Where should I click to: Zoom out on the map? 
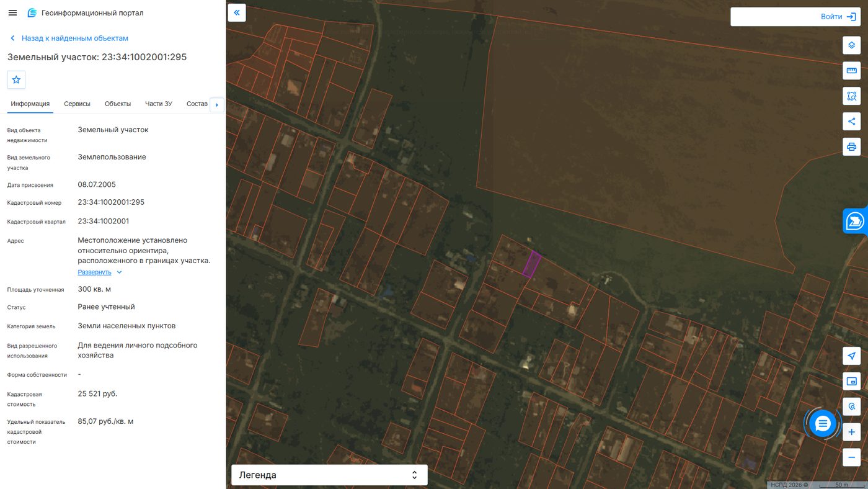[x=851, y=457]
